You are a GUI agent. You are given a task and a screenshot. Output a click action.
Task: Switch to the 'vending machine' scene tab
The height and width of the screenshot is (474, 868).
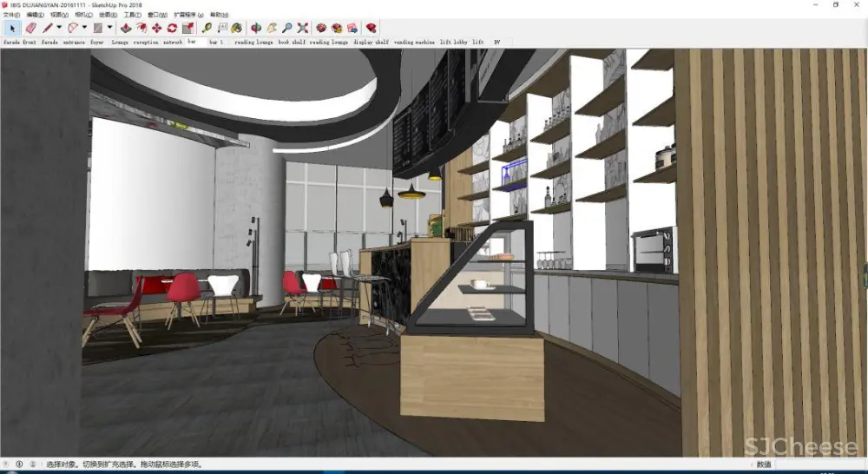pos(414,42)
